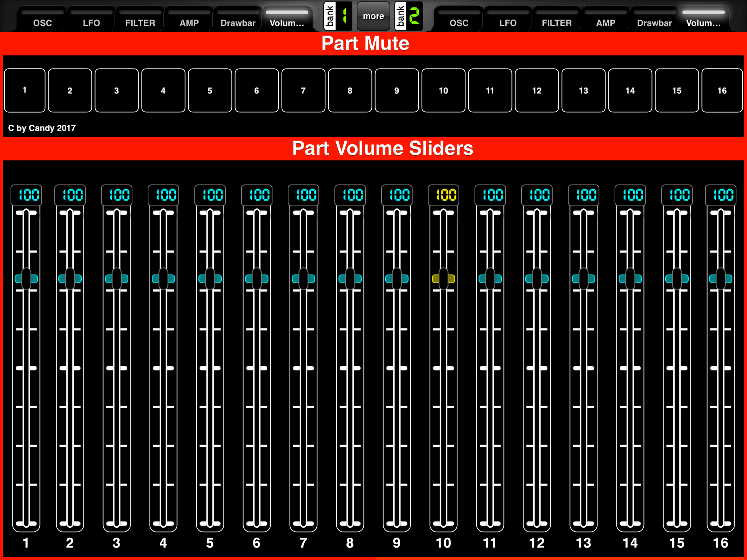747x560 pixels.
Task: Click the Part Mute heading
Action: 365,43
